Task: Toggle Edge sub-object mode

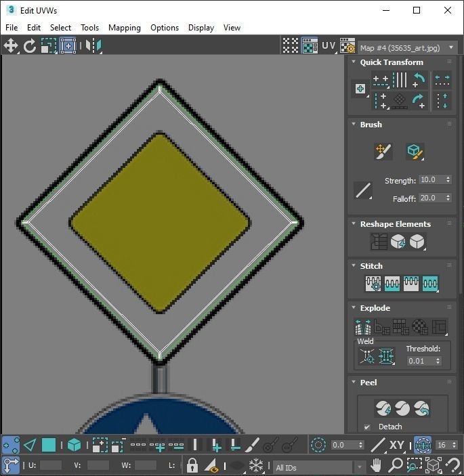Action: [x=30, y=446]
